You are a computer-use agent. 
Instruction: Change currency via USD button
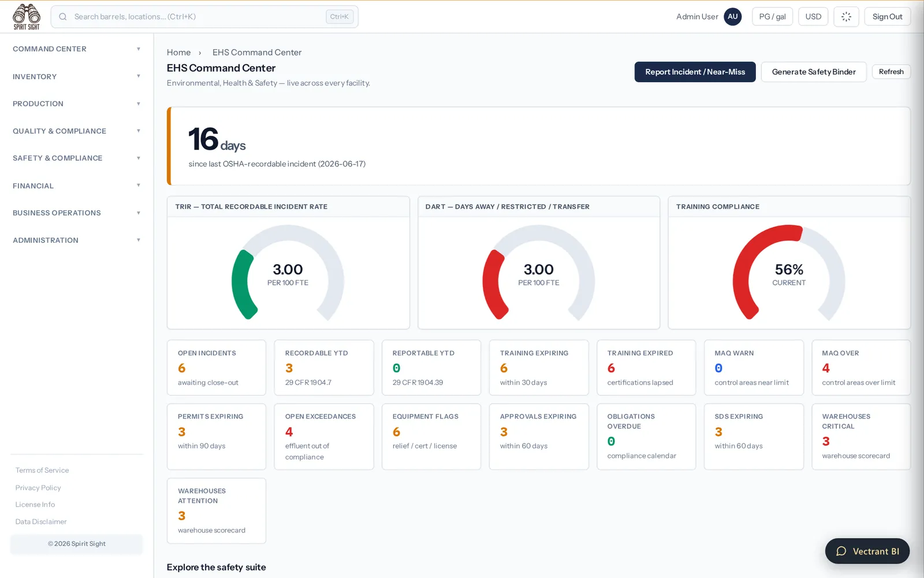pyautogui.click(x=813, y=17)
